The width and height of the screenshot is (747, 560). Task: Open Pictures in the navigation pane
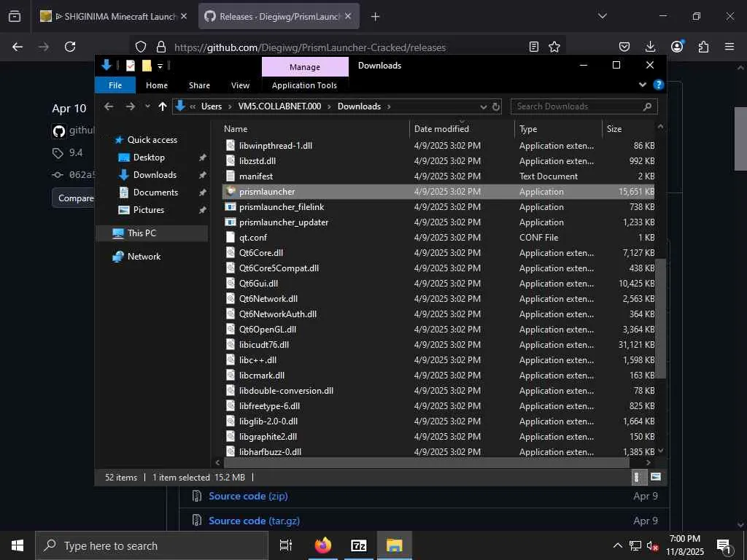tap(148, 209)
